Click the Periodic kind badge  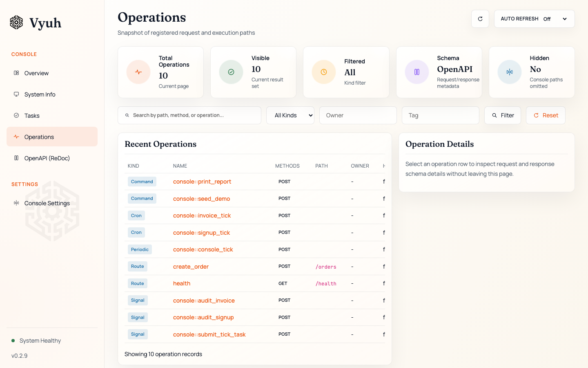pos(140,249)
